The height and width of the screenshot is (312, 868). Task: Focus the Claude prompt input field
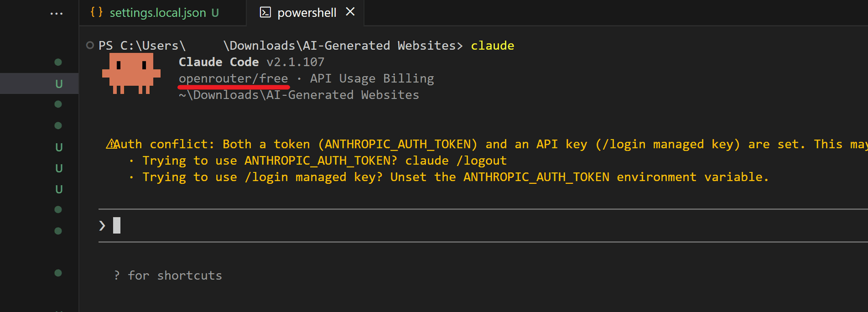coord(434,225)
